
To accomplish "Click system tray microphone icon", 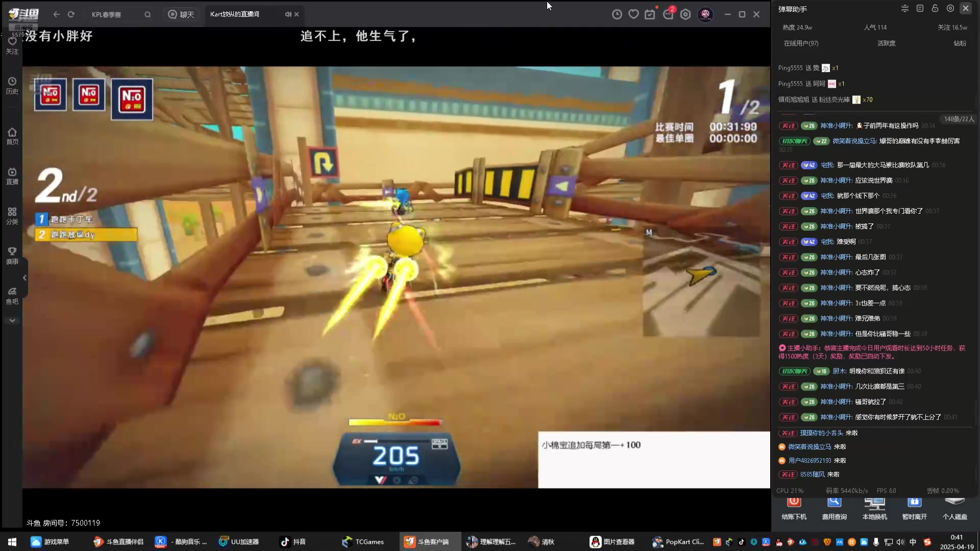I will pyautogui.click(x=876, y=542).
